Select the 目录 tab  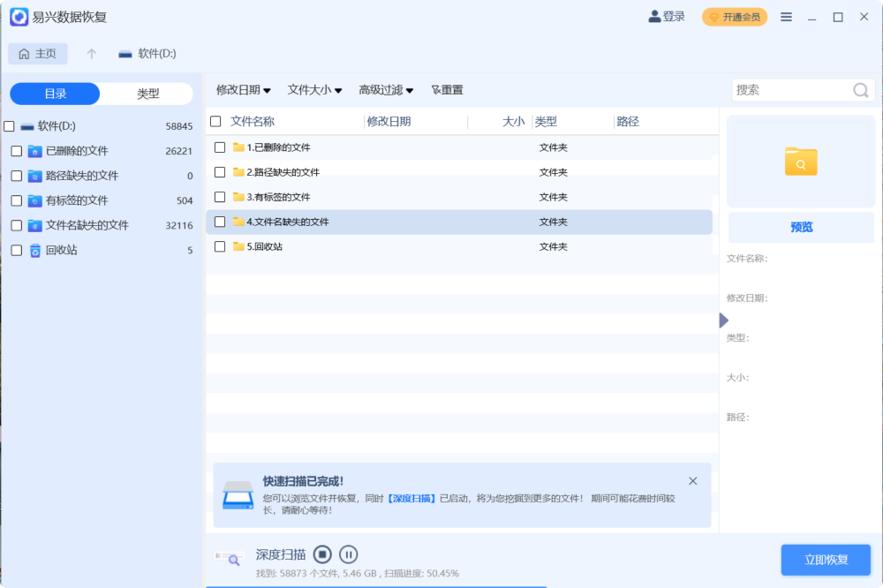(53, 93)
